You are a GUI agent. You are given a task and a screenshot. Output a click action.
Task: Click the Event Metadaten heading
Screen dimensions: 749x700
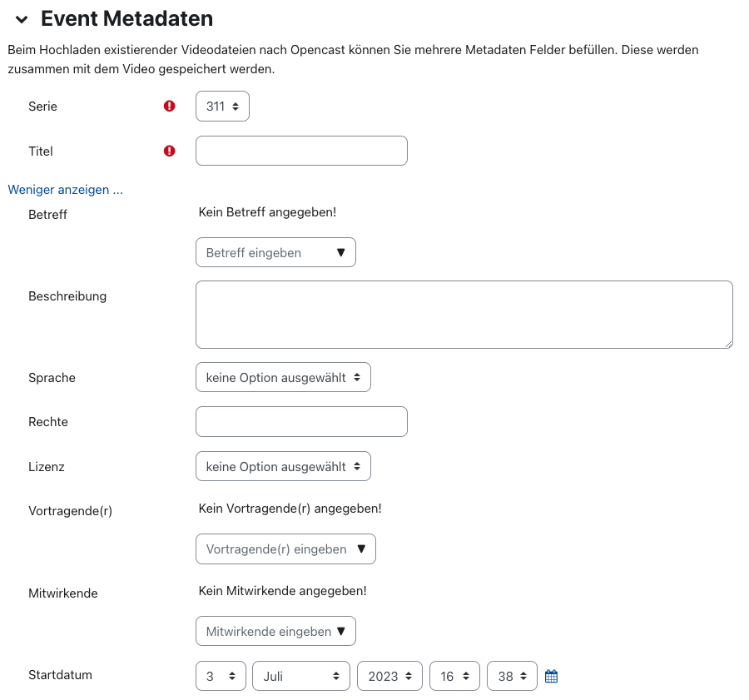(x=126, y=18)
